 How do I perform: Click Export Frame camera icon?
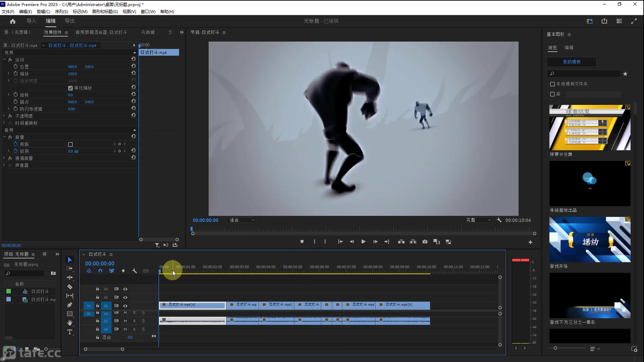pyautogui.click(x=425, y=242)
